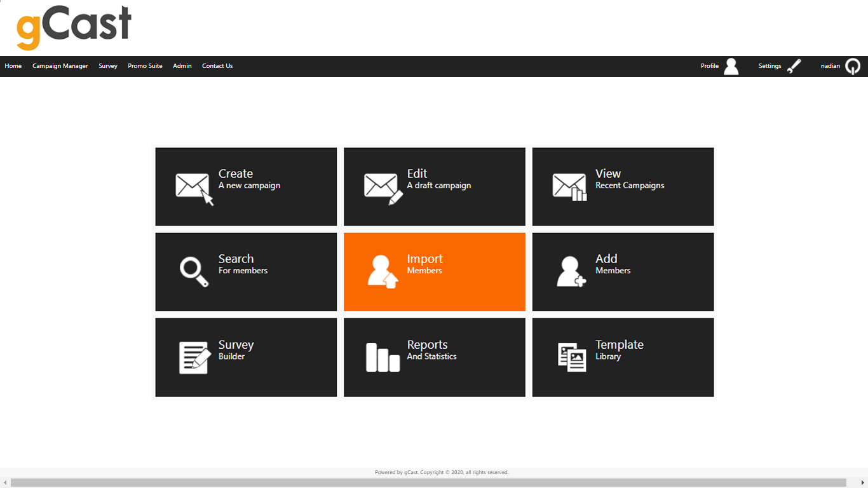Click the Profile person silhouette icon
The height and width of the screenshot is (488, 868).
coord(731,66)
